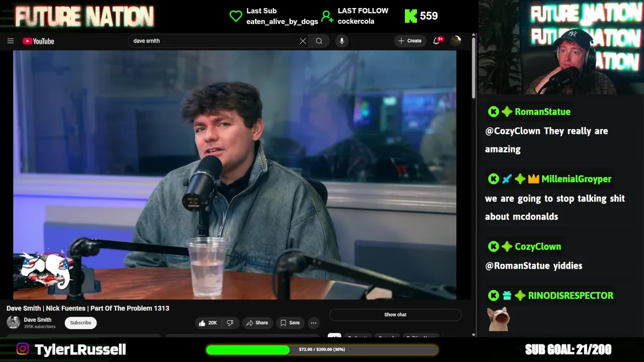Subscribe to Dave Smith channel
Viewport: 644px width, 362px height.
(x=80, y=323)
